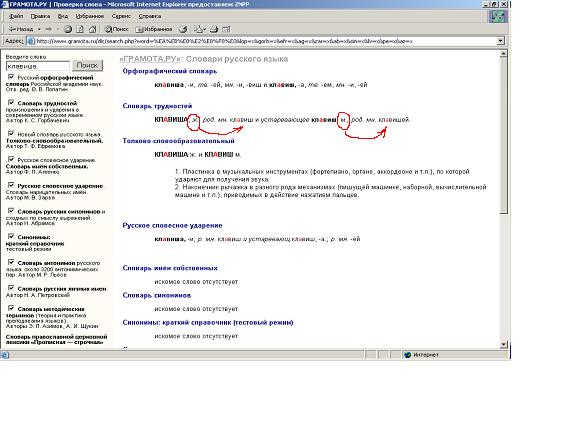Refresh the page with the Refresh icon
Screen dimensions: 576x432
pos(80,29)
